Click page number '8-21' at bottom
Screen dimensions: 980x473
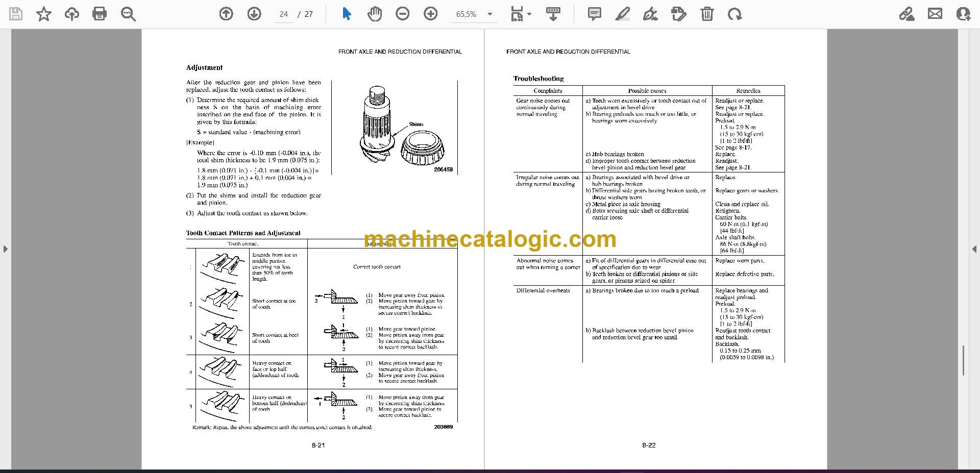click(x=318, y=445)
